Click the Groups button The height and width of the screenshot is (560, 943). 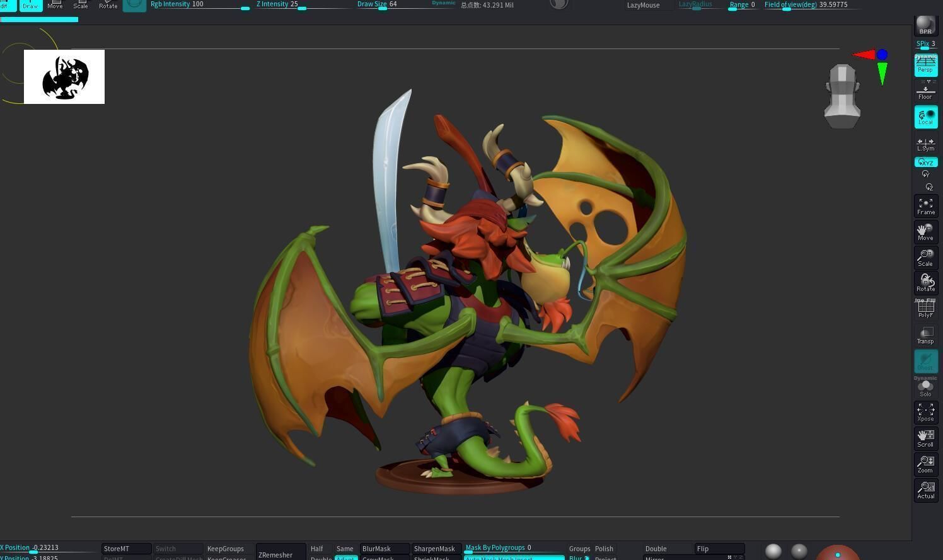579,549
